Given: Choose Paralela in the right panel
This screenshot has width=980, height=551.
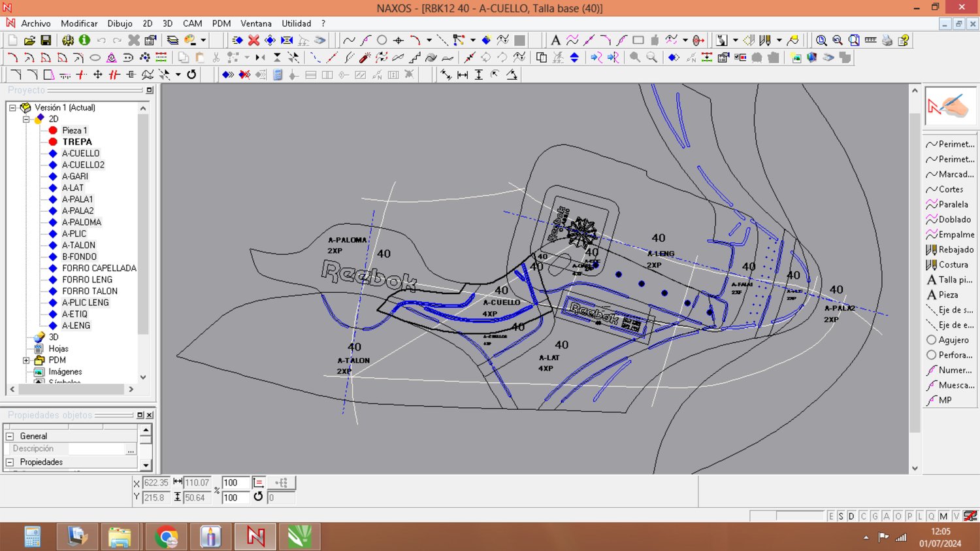Looking at the screenshot, I should point(951,205).
